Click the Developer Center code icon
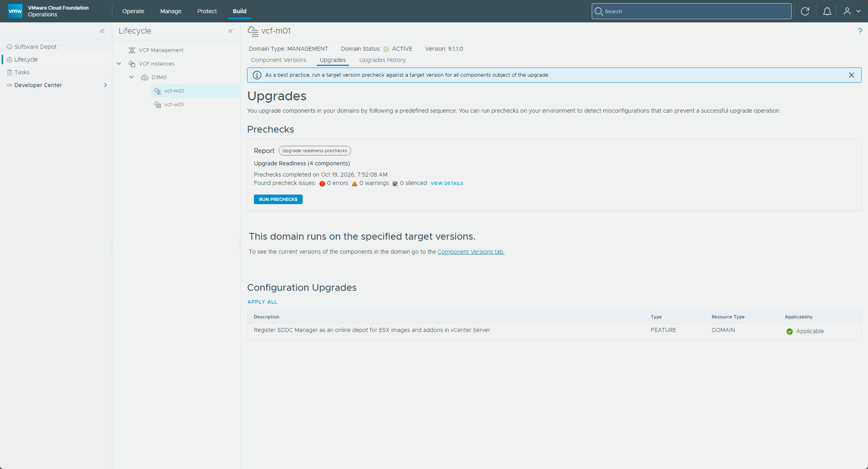This screenshot has width=868, height=469. click(10, 85)
